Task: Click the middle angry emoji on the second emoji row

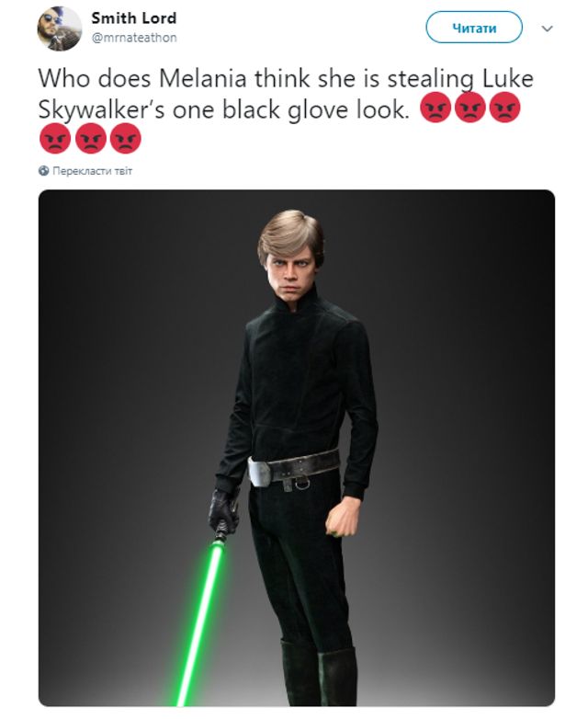Action: (91, 138)
